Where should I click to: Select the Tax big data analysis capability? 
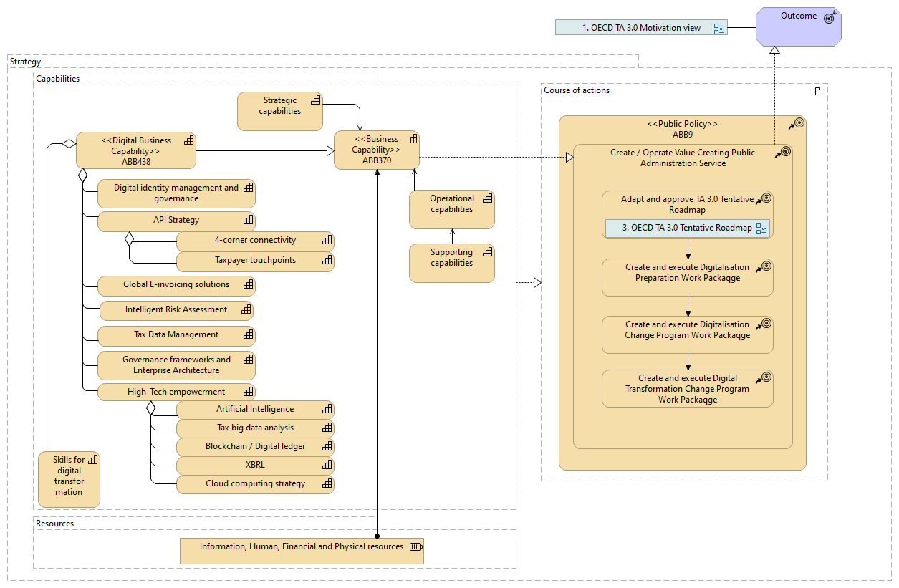[x=255, y=428]
